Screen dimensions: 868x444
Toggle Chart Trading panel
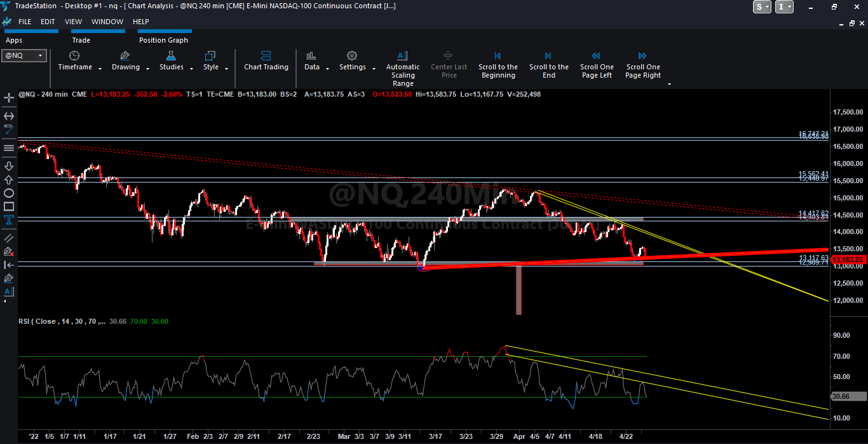pos(266,61)
